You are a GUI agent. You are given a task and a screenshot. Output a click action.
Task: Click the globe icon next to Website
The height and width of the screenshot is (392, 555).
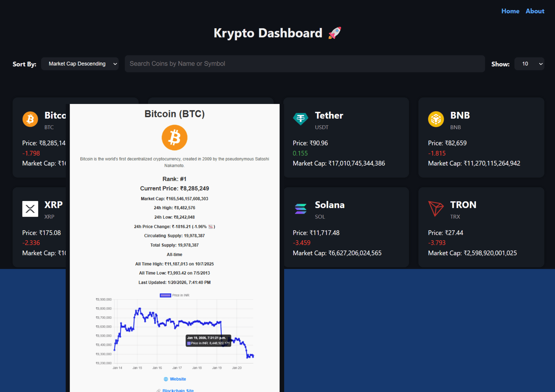point(166,379)
